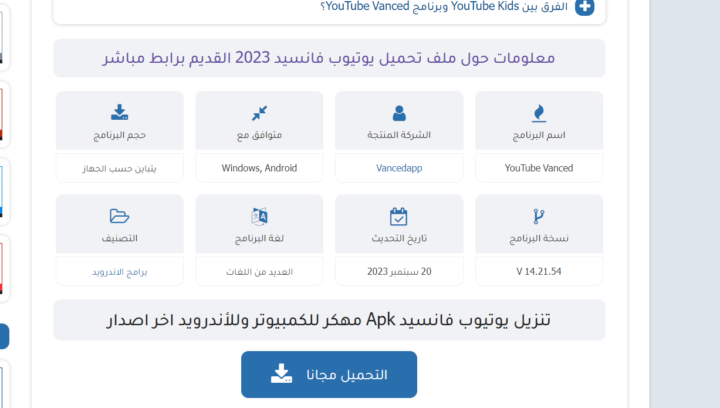The width and height of the screenshot is (720, 408).
Task: Click the لغة البرنامج label
Action: coord(259,238)
